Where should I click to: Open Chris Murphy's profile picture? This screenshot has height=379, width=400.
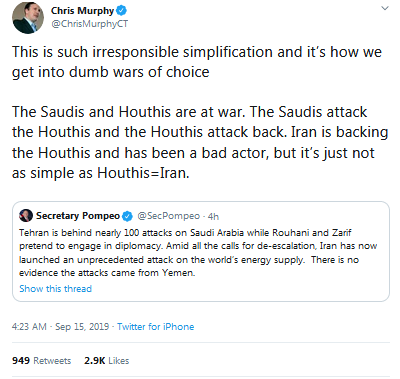pos(28,18)
